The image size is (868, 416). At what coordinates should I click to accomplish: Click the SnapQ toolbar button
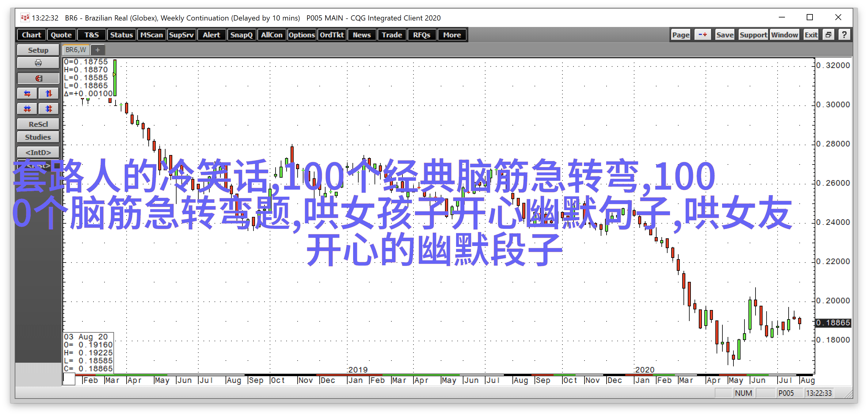pos(241,35)
